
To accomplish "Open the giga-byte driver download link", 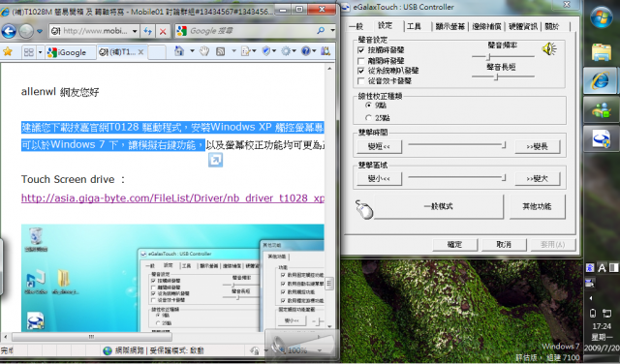I will 172,198.
